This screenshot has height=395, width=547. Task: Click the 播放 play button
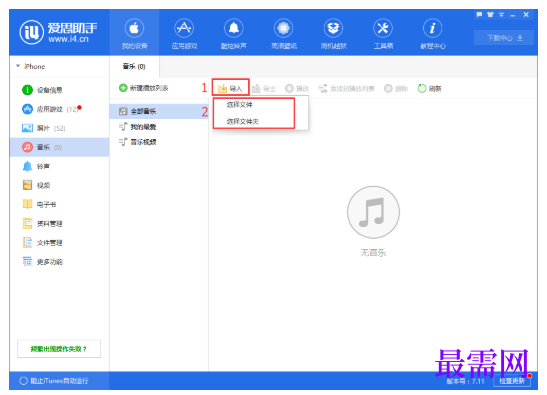(x=297, y=89)
